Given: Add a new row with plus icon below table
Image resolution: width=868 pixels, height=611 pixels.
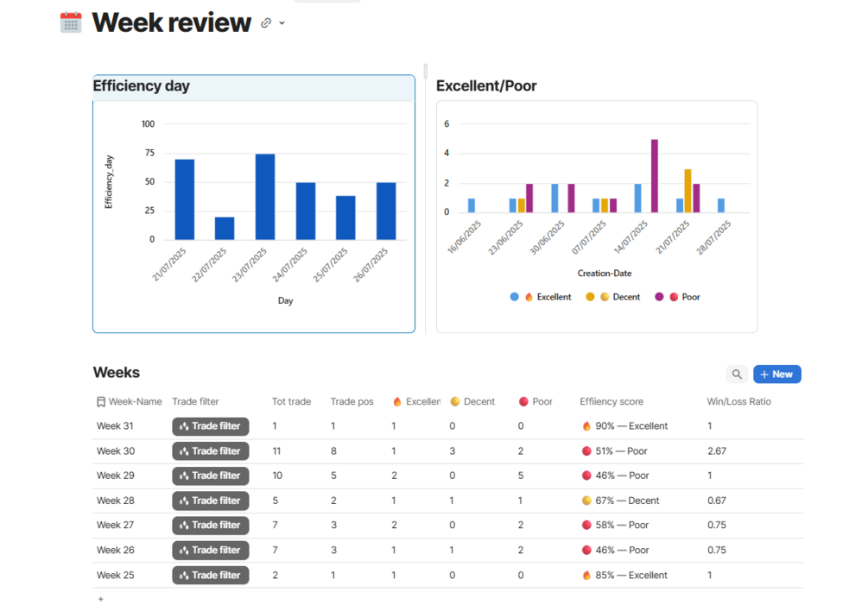Looking at the screenshot, I should pos(101,599).
